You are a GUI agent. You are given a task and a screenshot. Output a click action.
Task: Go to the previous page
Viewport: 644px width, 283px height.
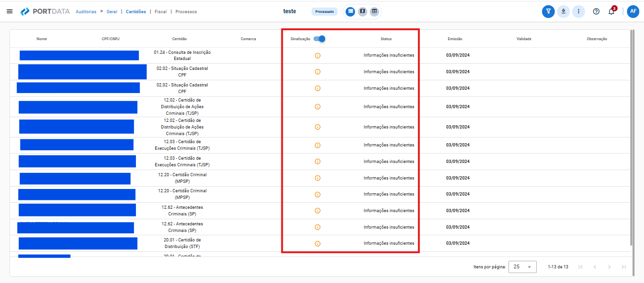click(x=595, y=267)
